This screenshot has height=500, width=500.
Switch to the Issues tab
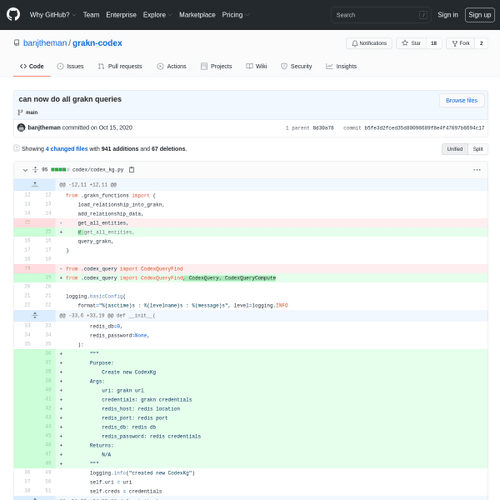[x=70, y=66]
